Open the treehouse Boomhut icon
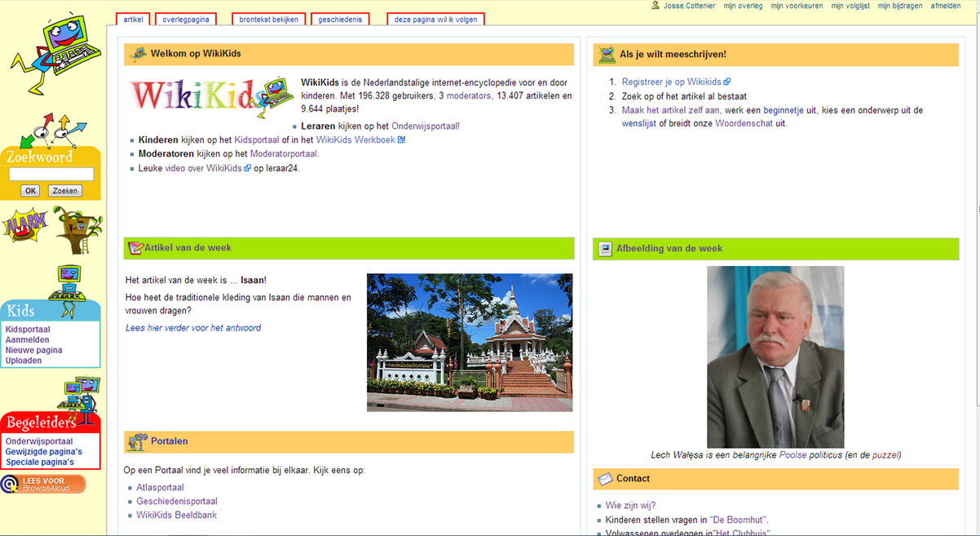Viewport: 980px width, 536px height. point(77,229)
